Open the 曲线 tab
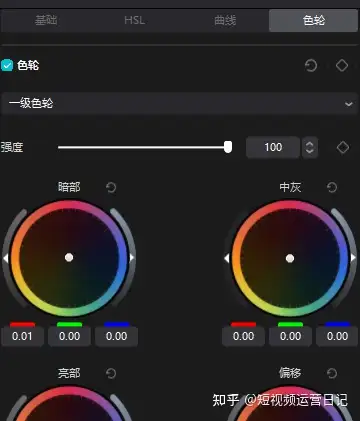The image size is (360, 421). pos(225,21)
